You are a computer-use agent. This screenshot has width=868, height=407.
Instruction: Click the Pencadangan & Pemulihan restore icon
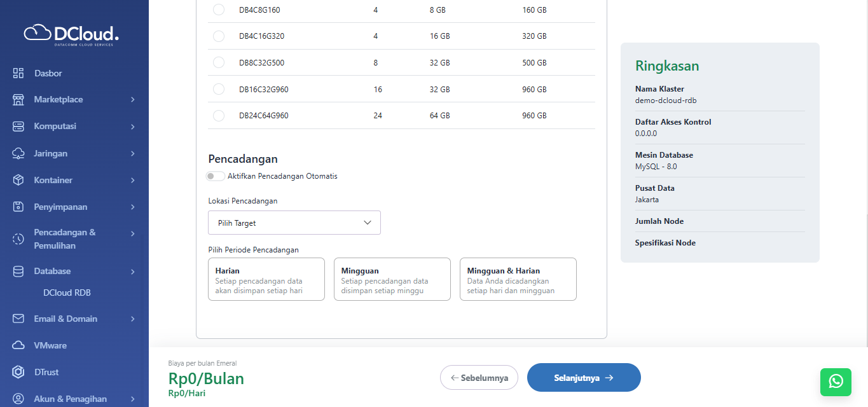pyautogui.click(x=18, y=238)
